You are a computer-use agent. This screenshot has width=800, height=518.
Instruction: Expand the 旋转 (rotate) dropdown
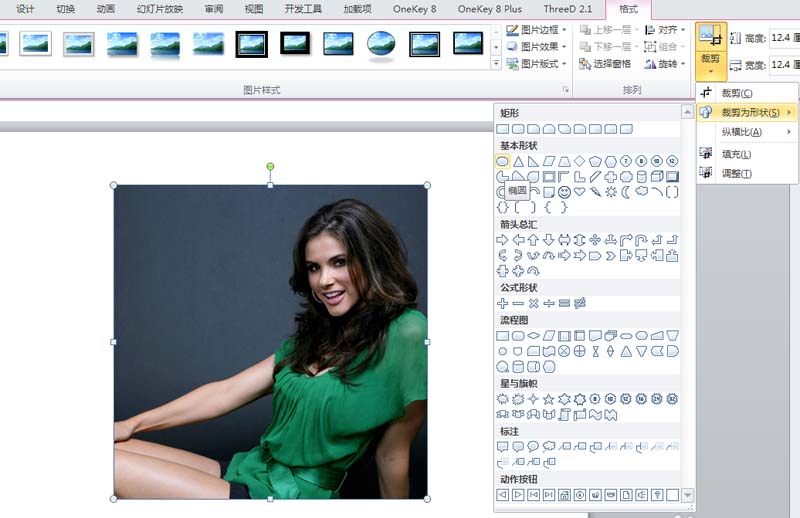pyautogui.click(x=666, y=64)
